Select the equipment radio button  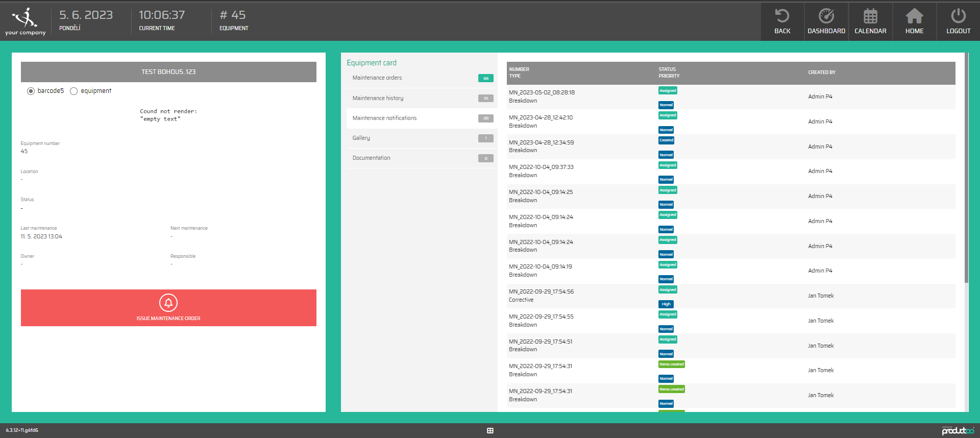click(74, 91)
